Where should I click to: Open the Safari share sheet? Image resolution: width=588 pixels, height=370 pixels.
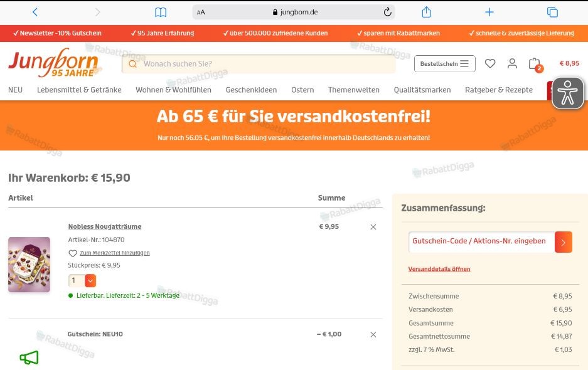(426, 12)
